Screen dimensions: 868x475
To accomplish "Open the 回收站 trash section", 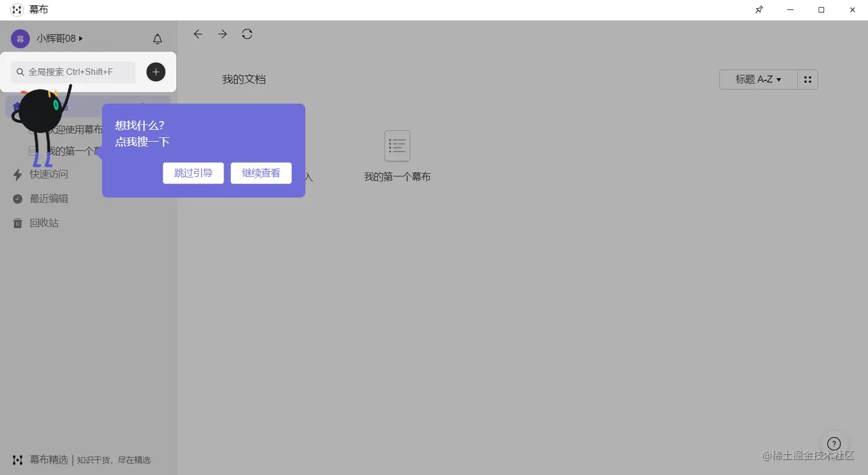I will (44, 223).
